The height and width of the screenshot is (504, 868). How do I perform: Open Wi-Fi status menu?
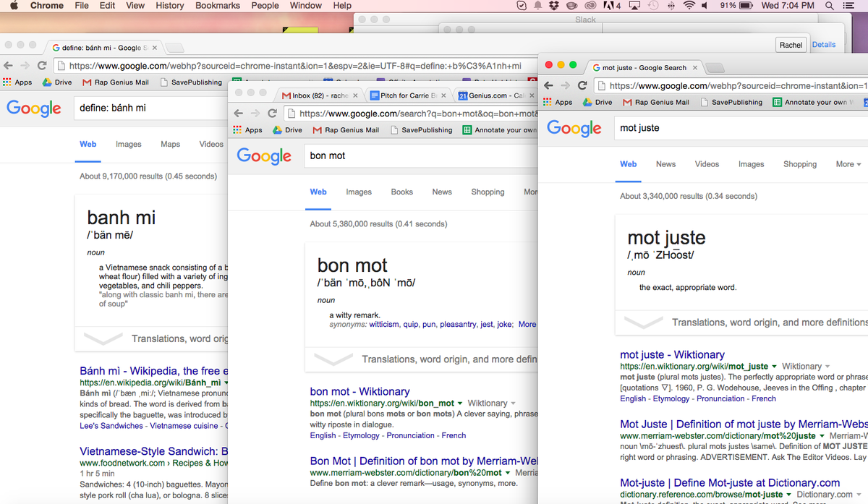(x=689, y=6)
